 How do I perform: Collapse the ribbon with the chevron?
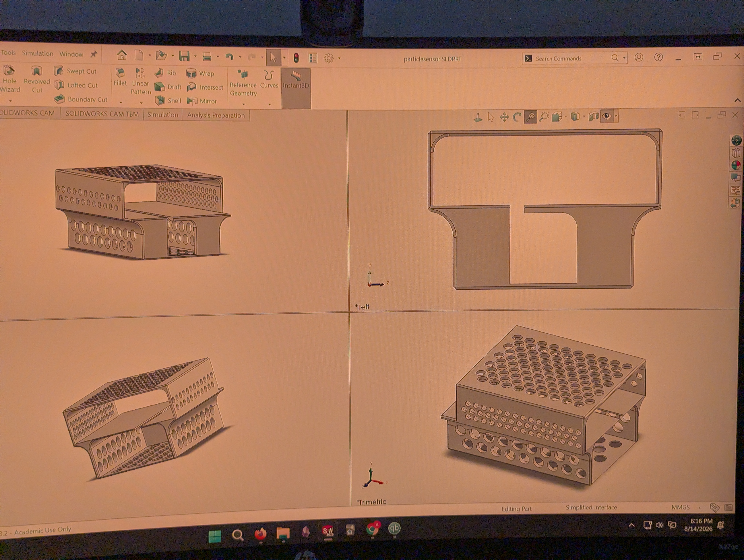[737, 100]
